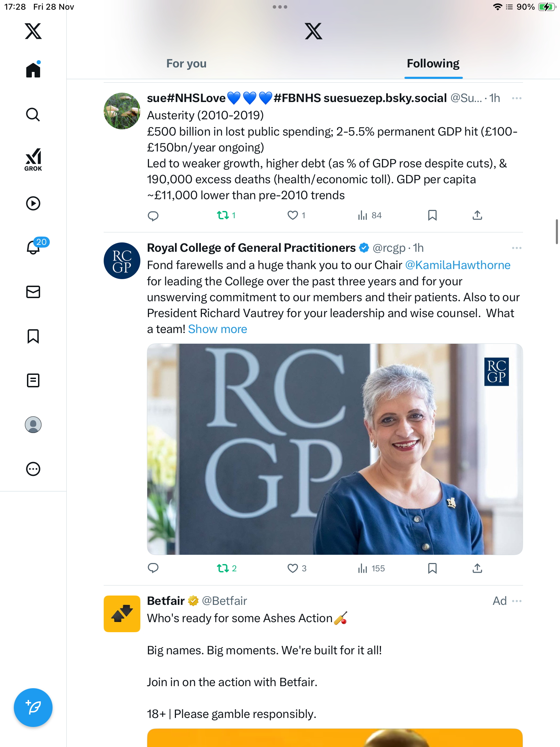Like the Royal College of General Practitioners post
Screen dimensions: 560x747
coord(293,568)
